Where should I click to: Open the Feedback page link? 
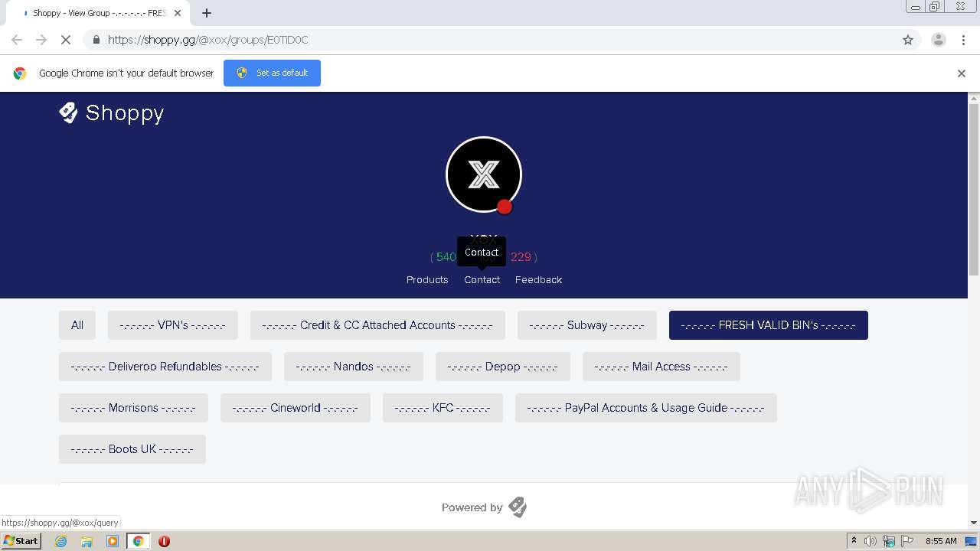pyautogui.click(x=538, y=279)
